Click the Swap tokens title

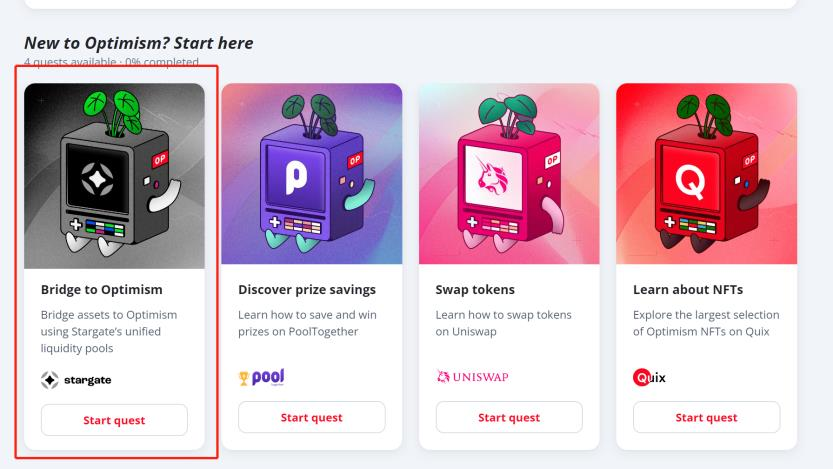[x=475, y=290]
